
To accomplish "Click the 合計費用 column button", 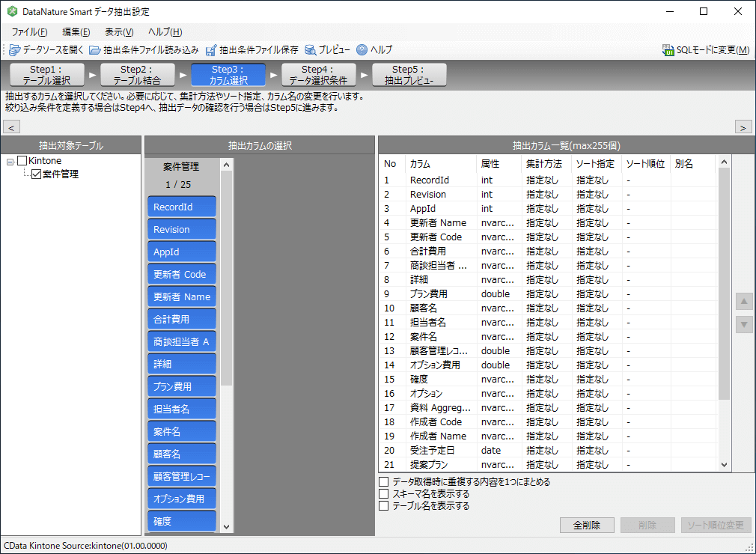I will pos(182,319).
